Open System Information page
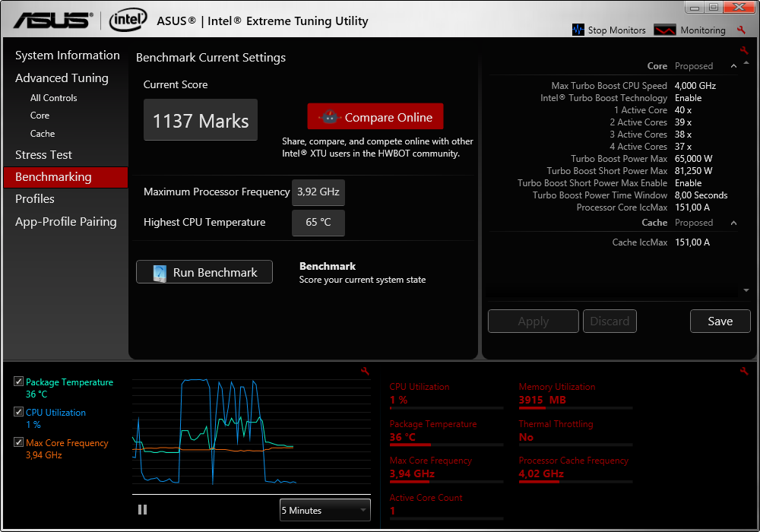 coord(68,55)
